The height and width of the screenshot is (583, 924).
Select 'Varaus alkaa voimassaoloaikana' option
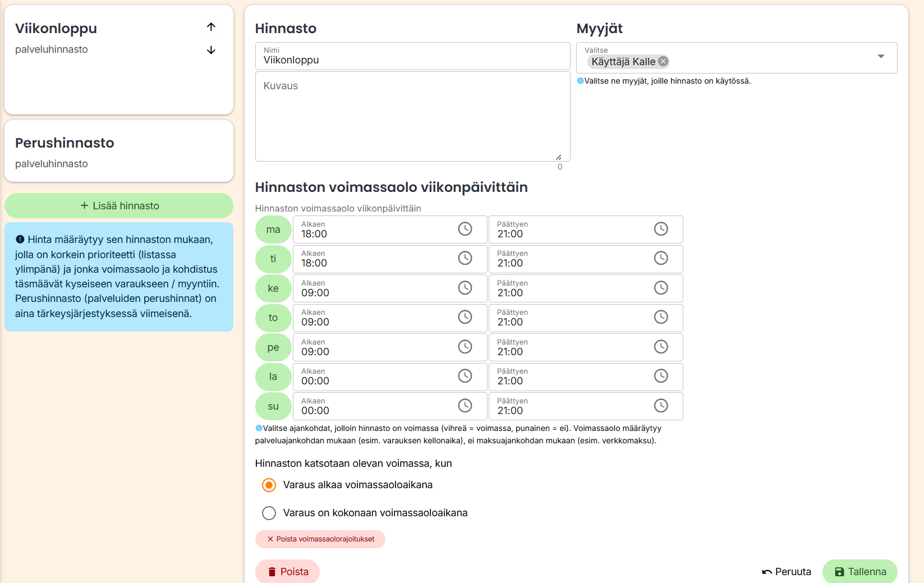269,485
